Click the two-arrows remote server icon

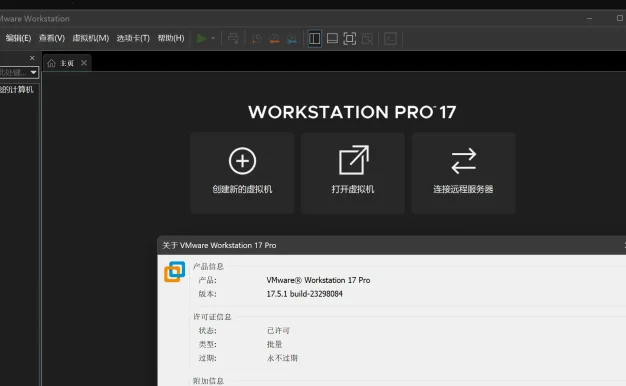click(464, 161)
